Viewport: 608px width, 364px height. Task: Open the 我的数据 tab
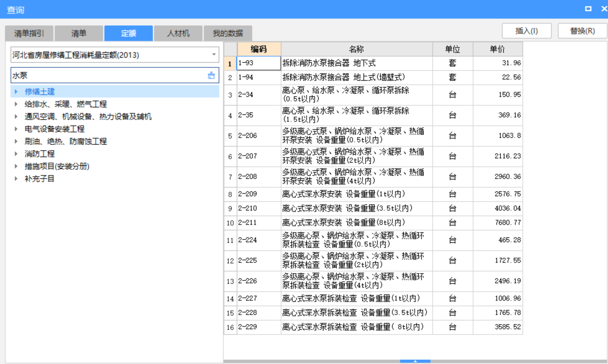(x=228, y=33)
